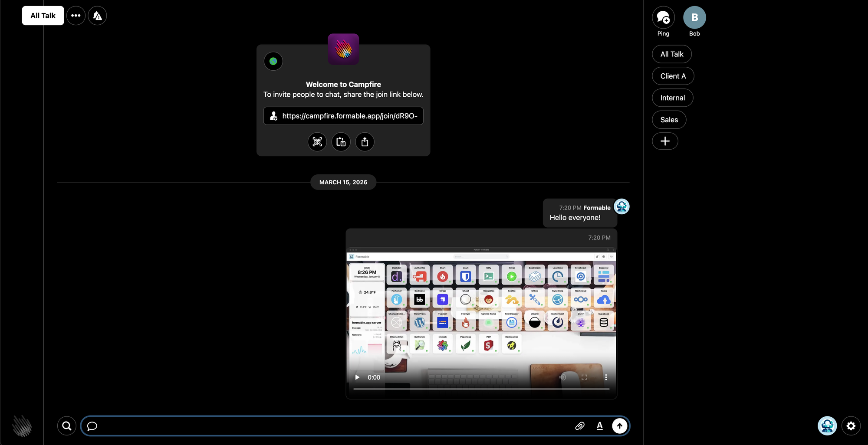Image resolution: width=868 pixels, height=445 pixels.
Task: Open the video player's three-dot options menu
Action: (x=606, y=377)
